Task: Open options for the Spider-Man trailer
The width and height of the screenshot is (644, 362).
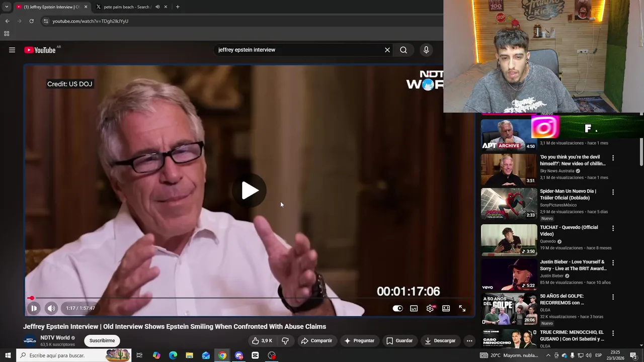Action: click(613, 192)
